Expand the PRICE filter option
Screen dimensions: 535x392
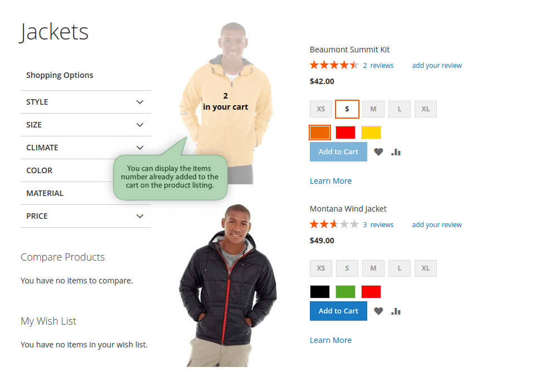tap(85, 216)
